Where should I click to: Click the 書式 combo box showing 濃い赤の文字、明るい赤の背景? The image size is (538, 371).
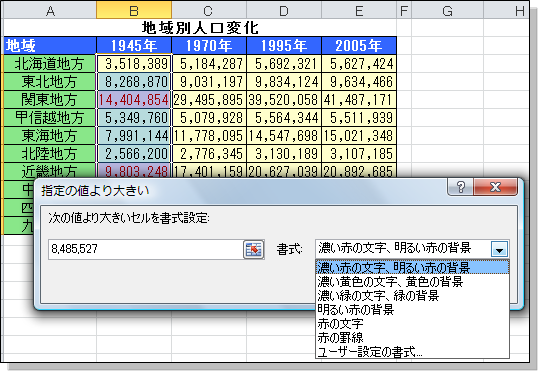412,249
